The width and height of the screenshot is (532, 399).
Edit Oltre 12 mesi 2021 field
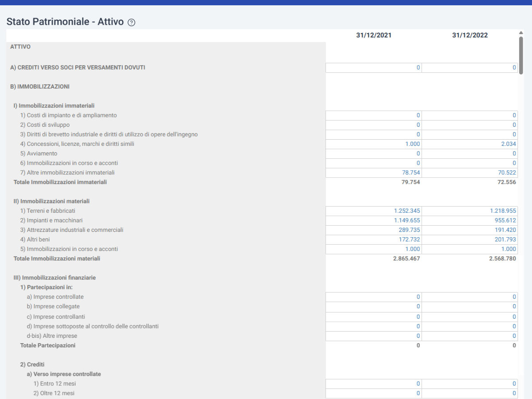(x=374, y=393)
